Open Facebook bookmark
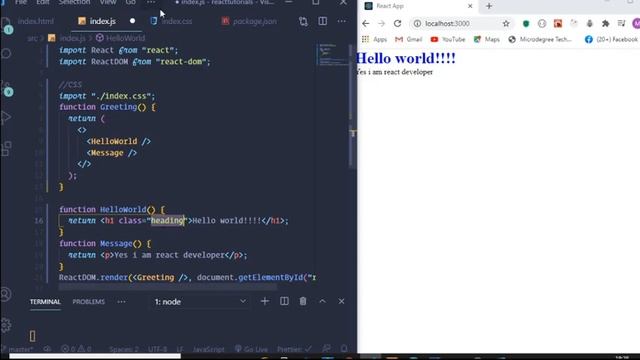 [611, 39]
